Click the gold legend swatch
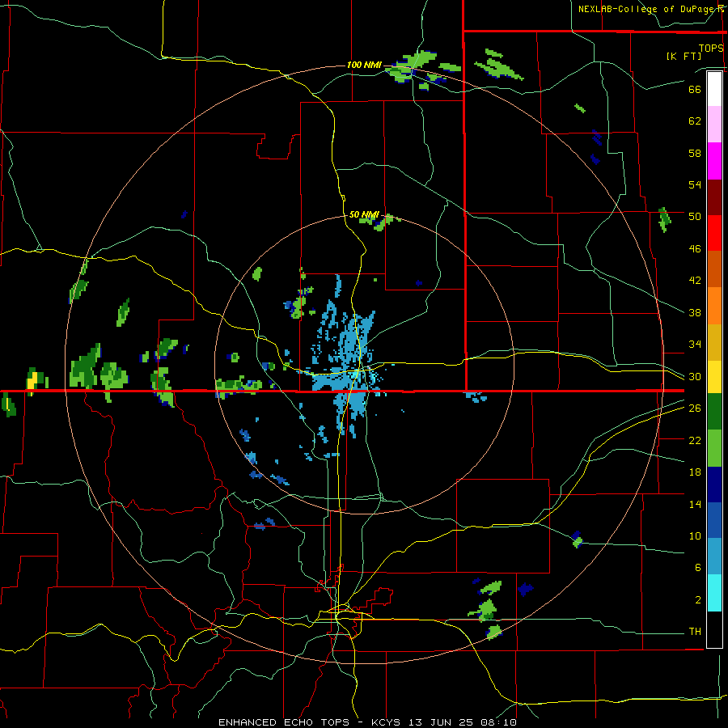This screenshot has width=728, height=728. (714, 343)
